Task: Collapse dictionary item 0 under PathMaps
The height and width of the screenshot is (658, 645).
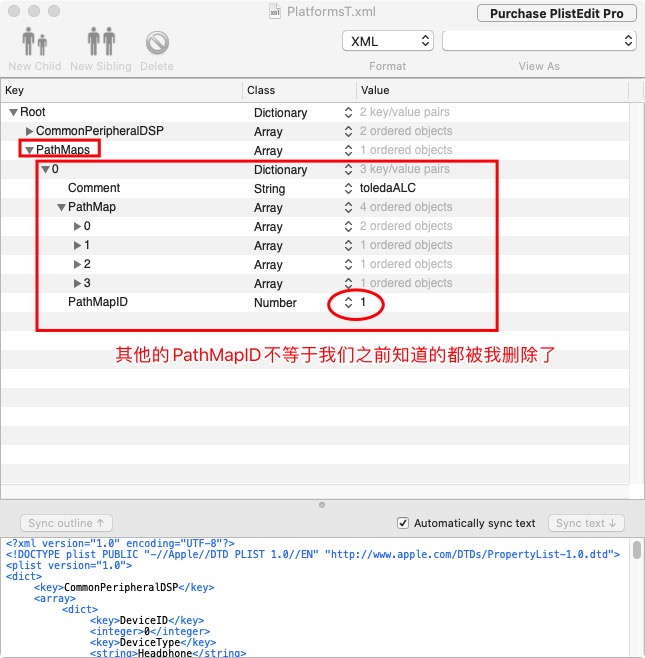Action: [45, 170]
